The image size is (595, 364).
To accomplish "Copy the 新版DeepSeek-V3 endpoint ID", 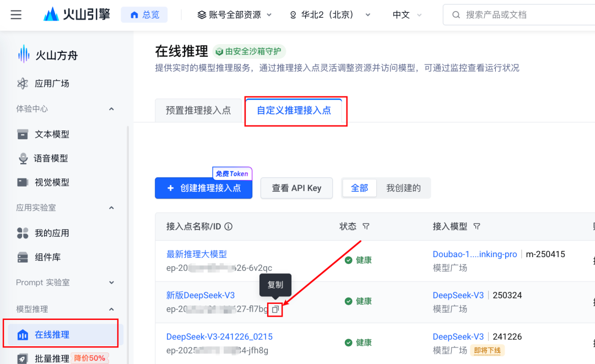I will pos(275,309).
